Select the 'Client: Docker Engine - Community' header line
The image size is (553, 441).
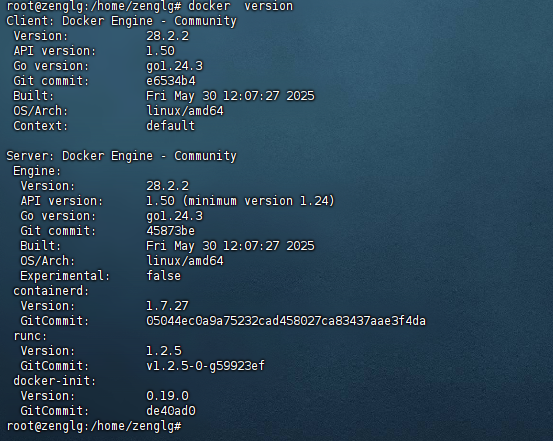121,21
